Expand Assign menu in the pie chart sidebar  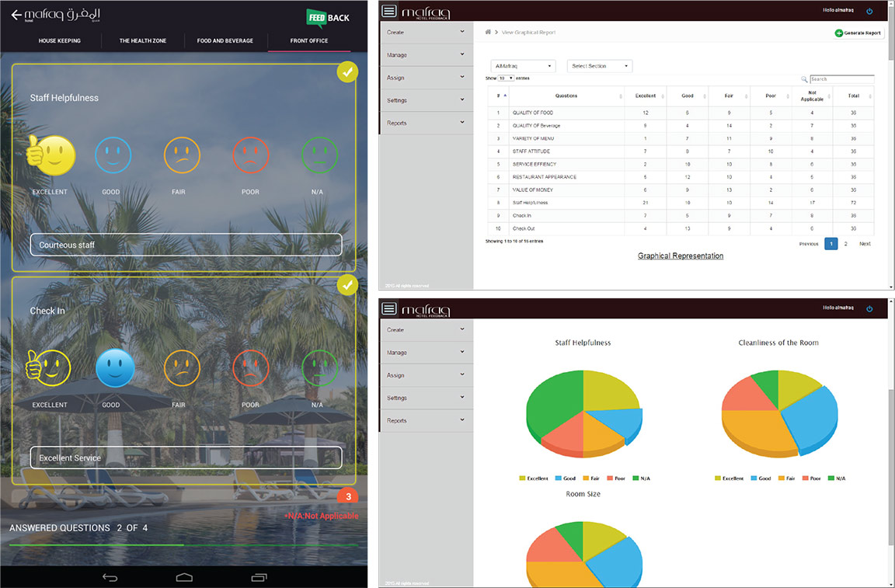point(427,376)
